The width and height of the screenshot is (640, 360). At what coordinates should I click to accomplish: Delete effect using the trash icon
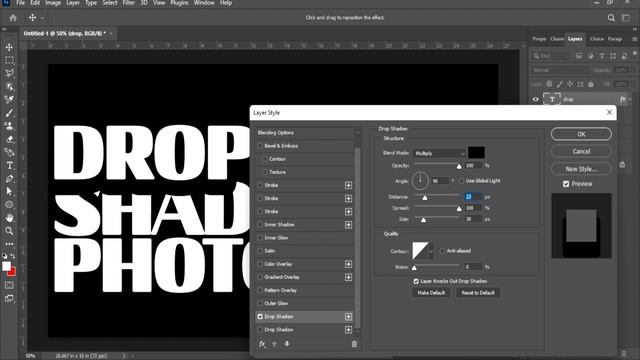click(354, 344)
